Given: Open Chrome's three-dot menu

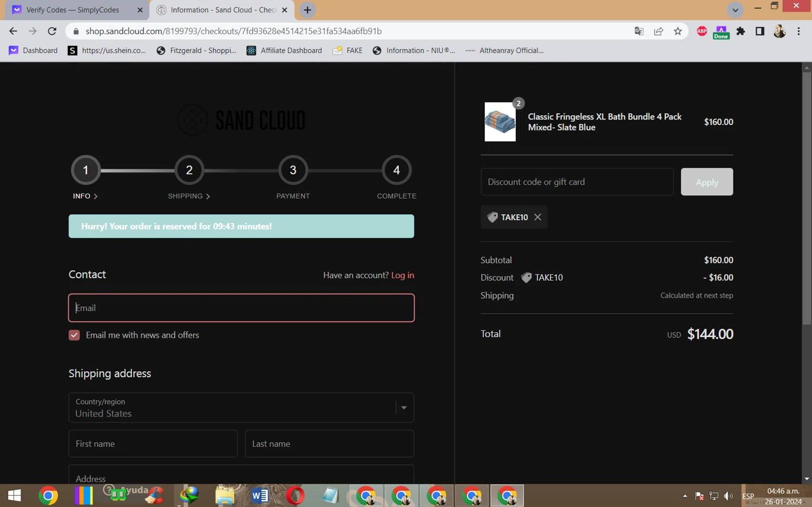Looking at the screenshot, I should pos(798,31).
